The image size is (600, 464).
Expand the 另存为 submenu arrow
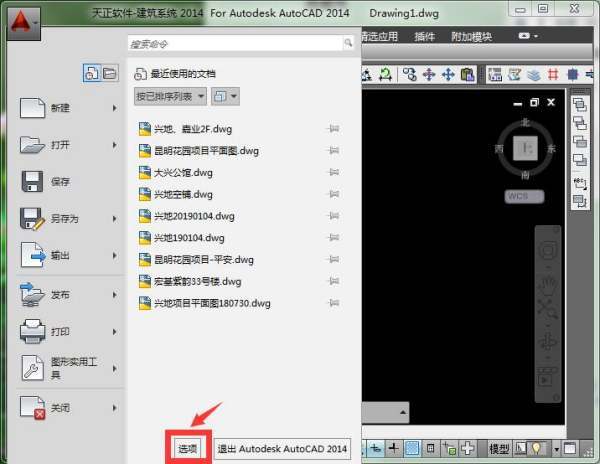click(114, 219)
